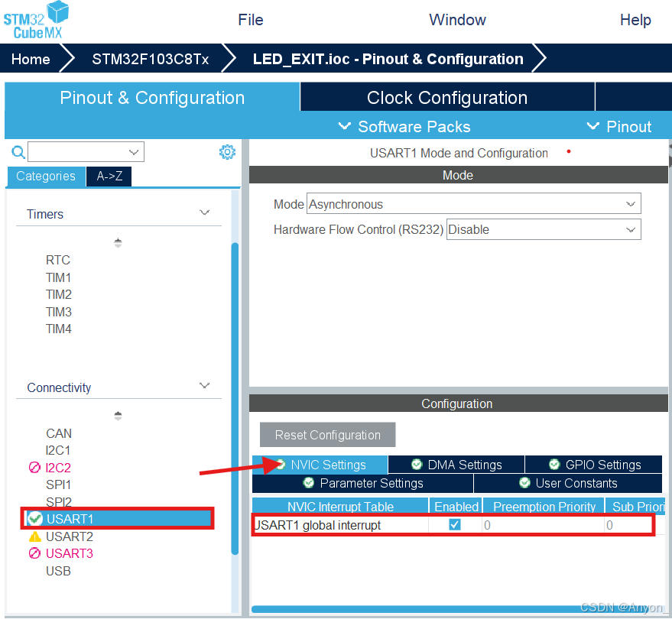The width and height of the screenshot is (672, 619).
Task: Click the NVIC table horizontal scrollbar
Action: coord(456,609)
